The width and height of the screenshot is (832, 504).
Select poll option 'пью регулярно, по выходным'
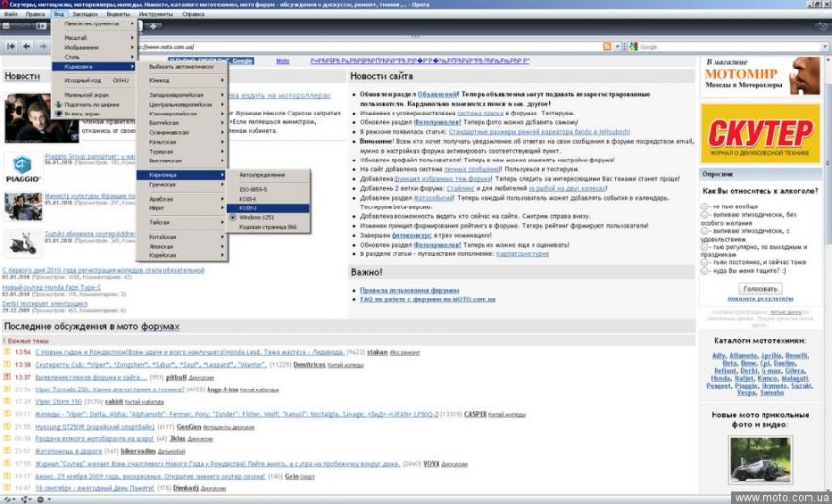[704, 247]
